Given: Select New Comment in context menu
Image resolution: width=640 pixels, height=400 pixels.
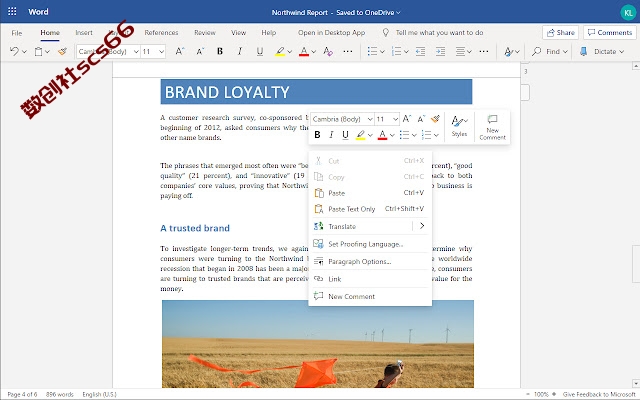Looking at the screenshot, I should tap(370, 296).
